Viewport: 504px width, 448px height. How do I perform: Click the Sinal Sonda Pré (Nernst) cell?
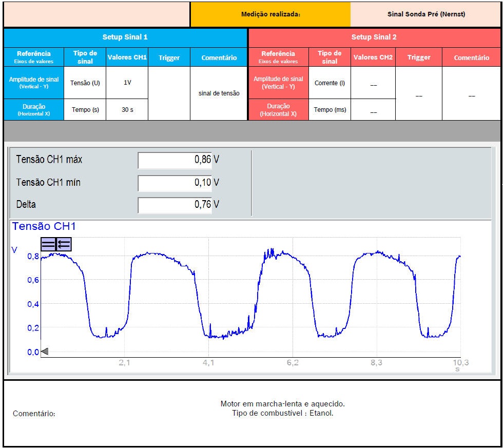click(425, 14)
